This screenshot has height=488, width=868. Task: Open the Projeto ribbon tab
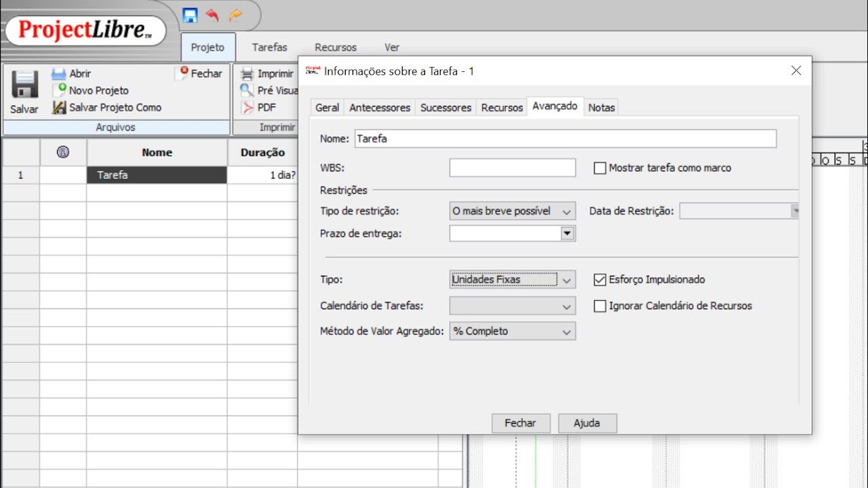click(208, 47)
